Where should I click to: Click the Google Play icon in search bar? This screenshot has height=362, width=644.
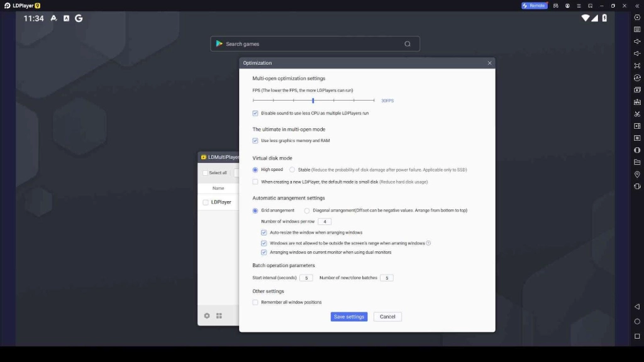219,43
